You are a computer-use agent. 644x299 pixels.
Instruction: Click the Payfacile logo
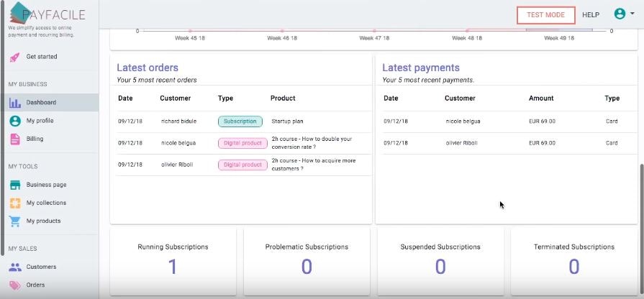(x=47, y=14)
